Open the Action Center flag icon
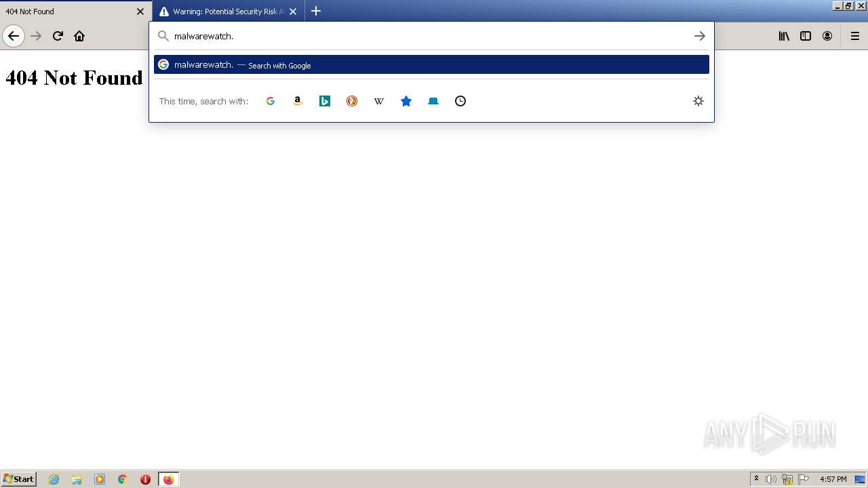The image size is (868, 488). pos(804,479)
